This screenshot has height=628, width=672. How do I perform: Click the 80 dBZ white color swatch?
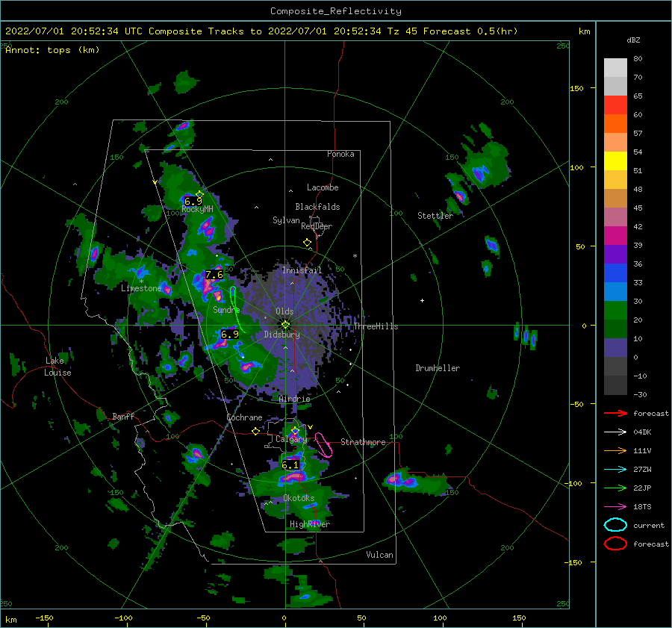click(615, 67)
